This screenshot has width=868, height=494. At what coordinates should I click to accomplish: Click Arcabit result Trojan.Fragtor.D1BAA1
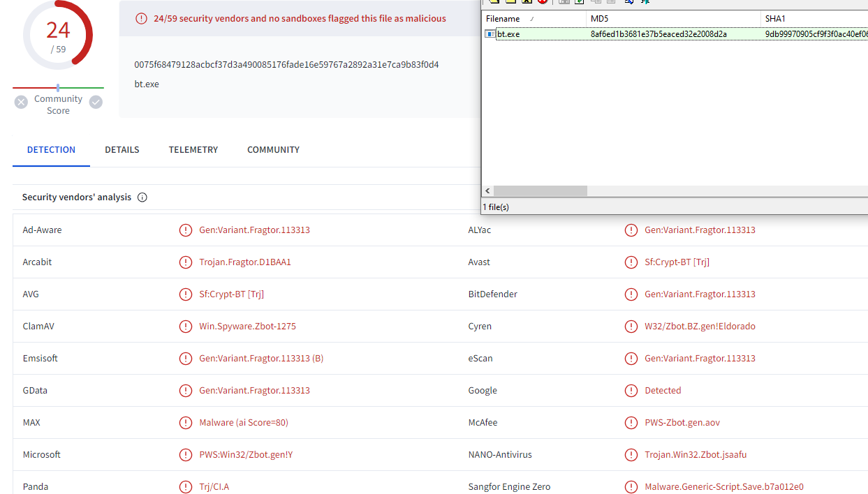click(245, 262)
